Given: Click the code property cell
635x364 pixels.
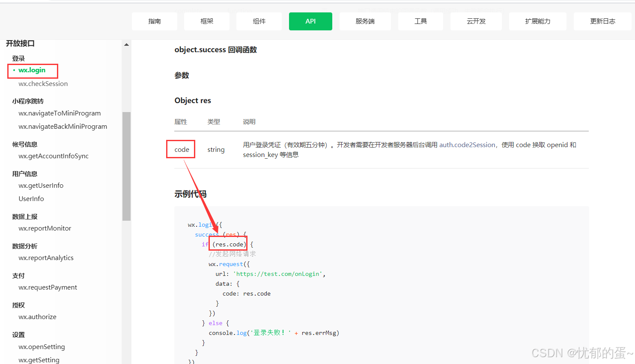Looking at the screenshot, I should [x=182, y=150].
